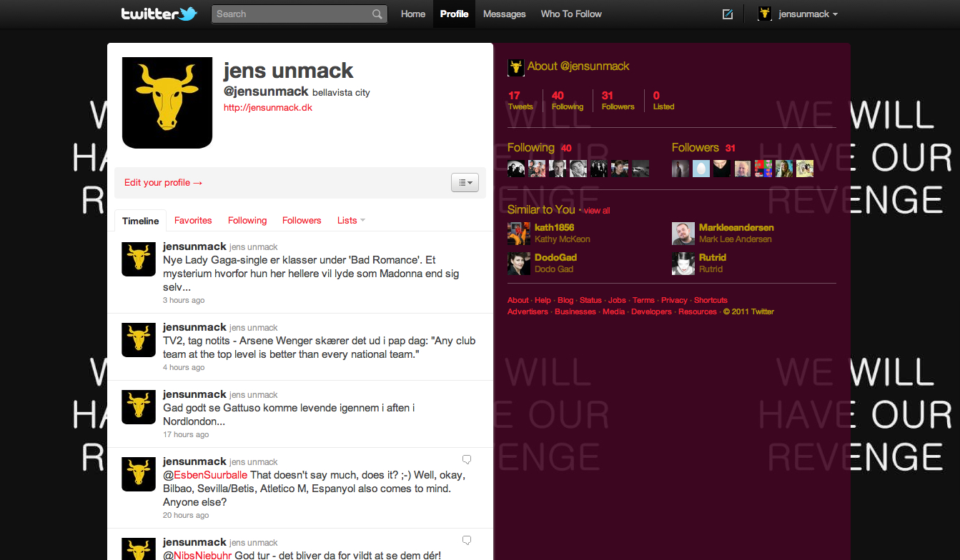Switch to the Following tab
960x560 pixels.
247,221
